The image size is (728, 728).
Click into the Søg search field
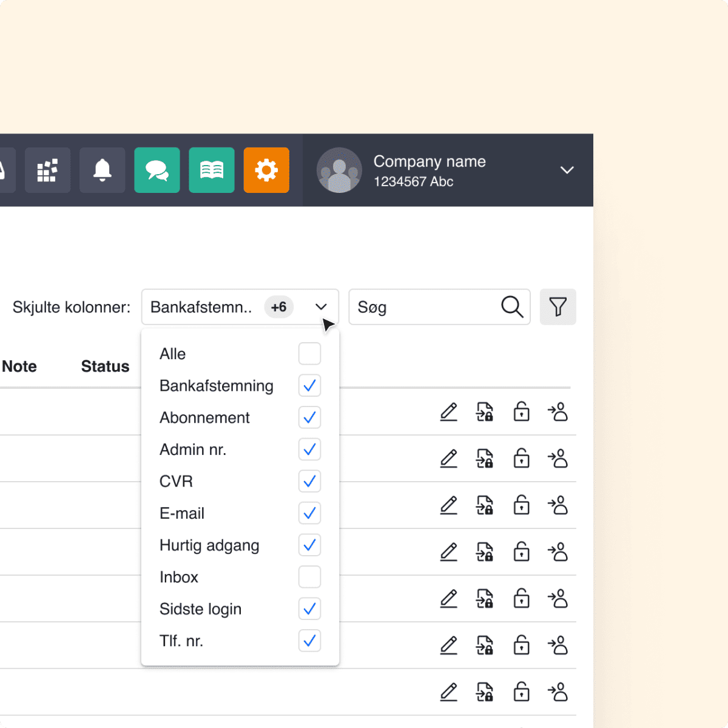(x=425, y=307)
